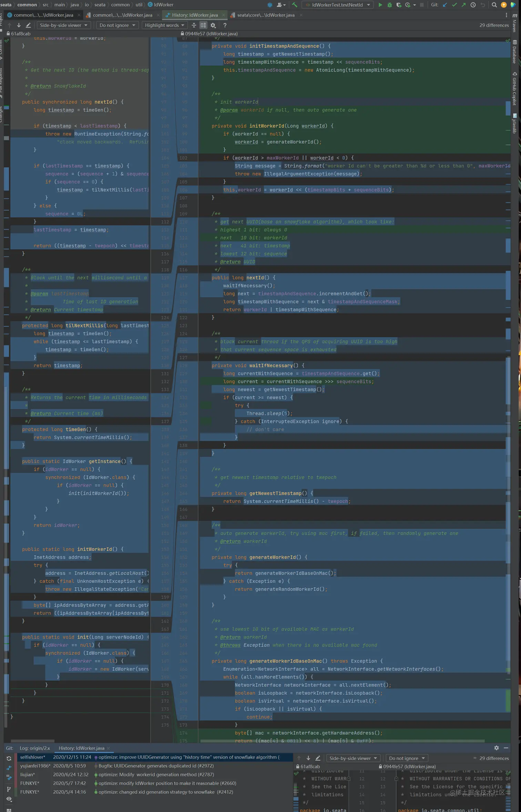Viewport: 521px width, 812px height.
Task: Open Log: origin/2.x tab
Action: tap(35, 748)
